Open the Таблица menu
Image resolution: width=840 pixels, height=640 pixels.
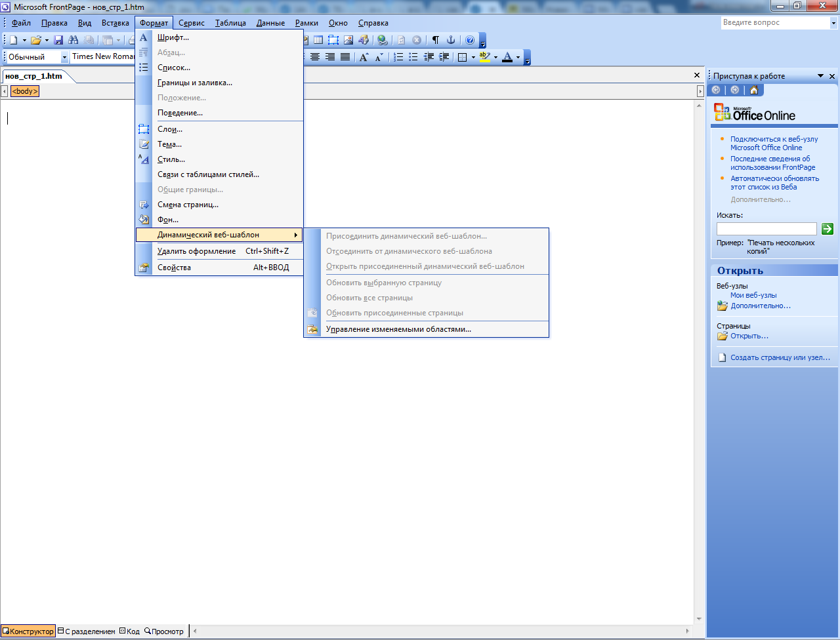pyautogui.click(x=230, y=23)
